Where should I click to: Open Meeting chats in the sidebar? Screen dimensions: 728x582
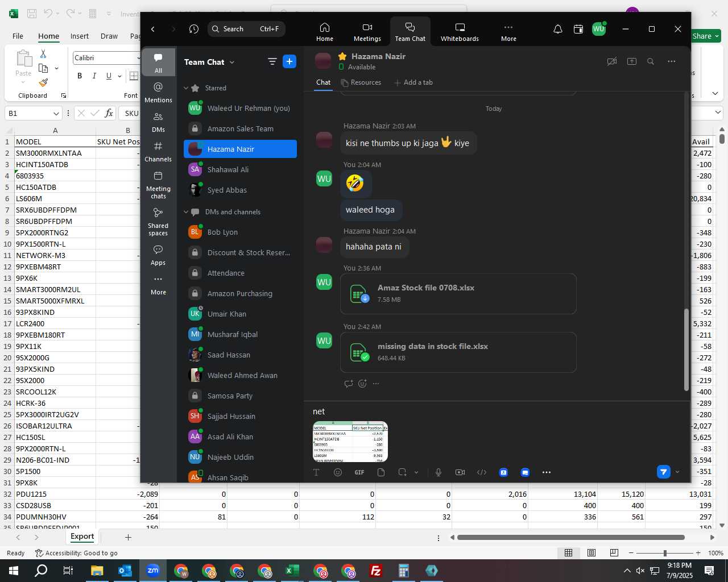click(x=158, y=185)
